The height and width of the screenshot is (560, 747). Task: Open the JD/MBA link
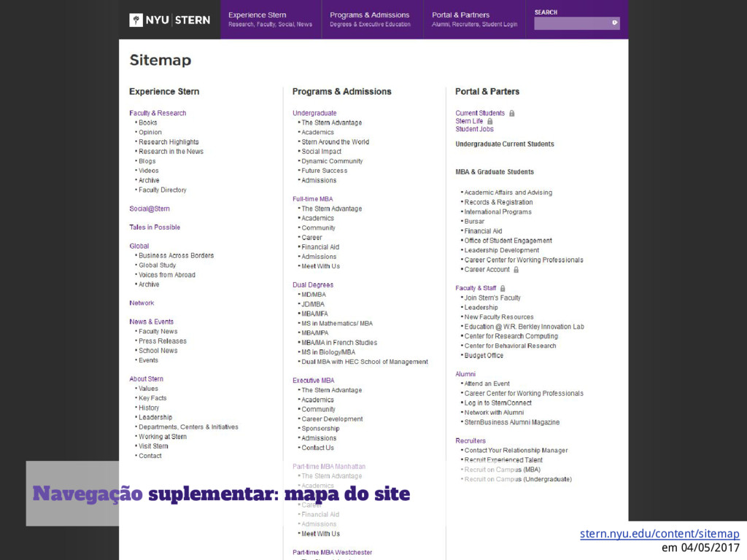[x=313, y=304]
